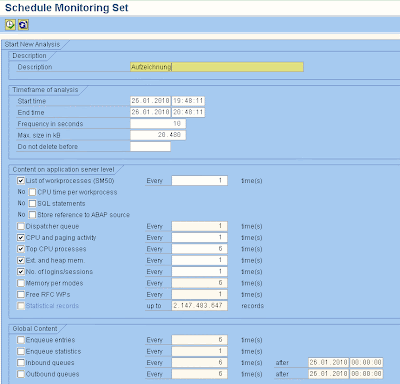The width and height of the screenshot is (400, 384).
Task: Click Every field for Memory per modes
Action: pos(199,283)
